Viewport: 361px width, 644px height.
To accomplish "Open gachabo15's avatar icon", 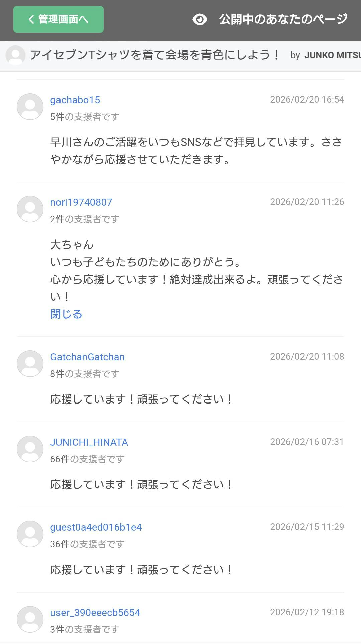I will click(30, 107).
